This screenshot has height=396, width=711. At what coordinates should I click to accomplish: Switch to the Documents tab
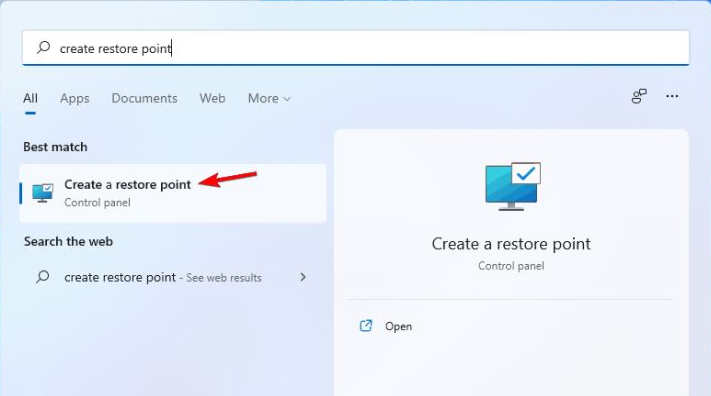point(144,98)
